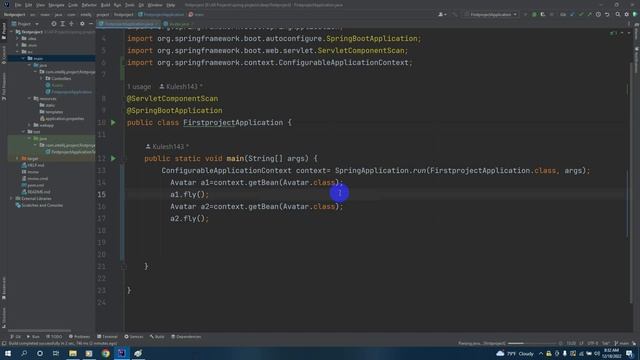Image resolution: width=640 pixels, height=360 pixels.
Task: Open the View menu
Action: pyautogui.click(x=40, y=5)
